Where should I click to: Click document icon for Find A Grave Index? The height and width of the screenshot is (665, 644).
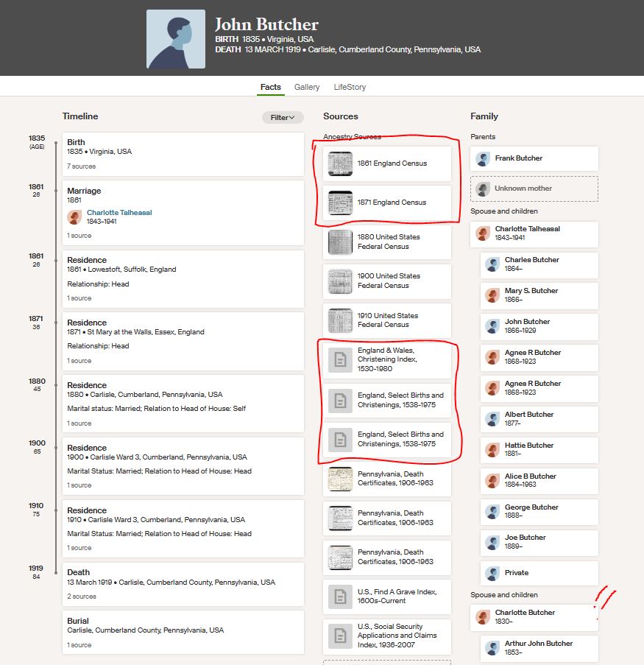340,597
